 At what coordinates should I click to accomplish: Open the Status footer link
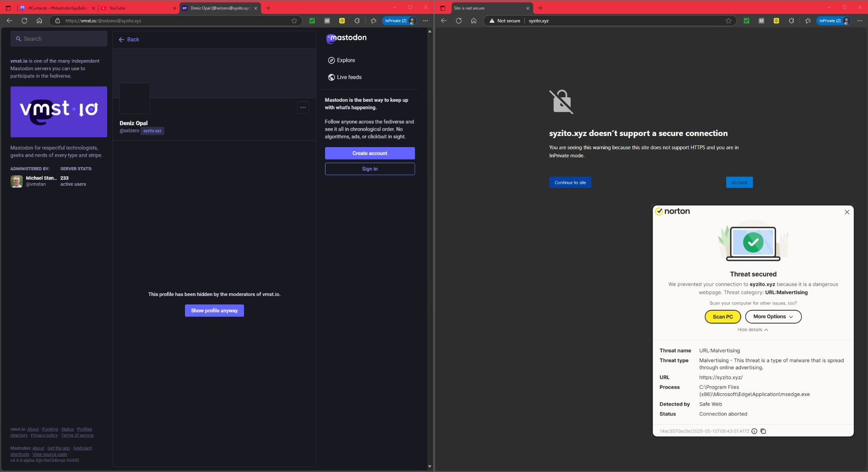pos(68,429)
